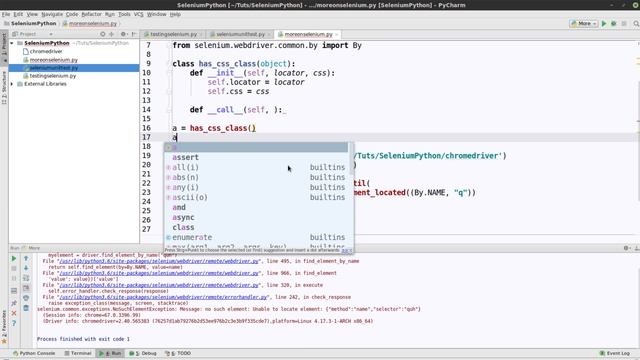Viewport: 640px width, 360px height.
Task: Toggle soft-wrap icon in Run panel
Action: [x=26, y=278]
